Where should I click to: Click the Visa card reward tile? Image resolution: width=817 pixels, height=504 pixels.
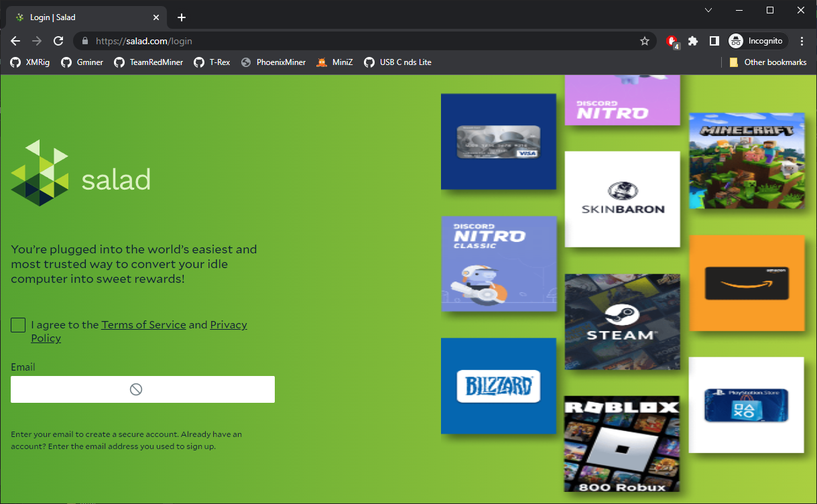(x=499, y=141)
